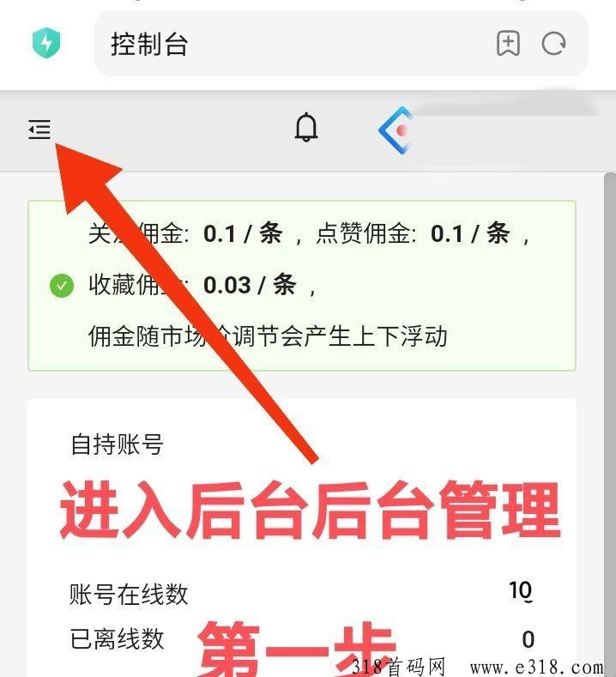
Task: Click the green checkmark success icon
Action: pyautogui.click(x=62, y=286)
